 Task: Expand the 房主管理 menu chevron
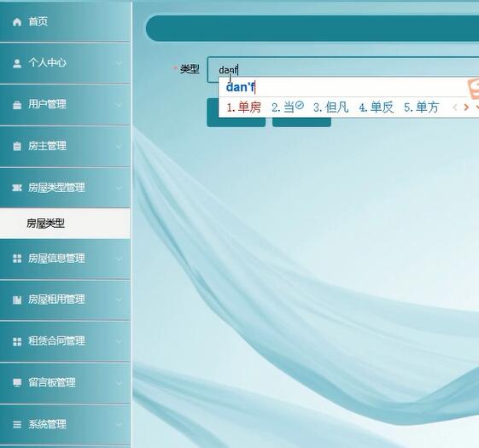119,147
